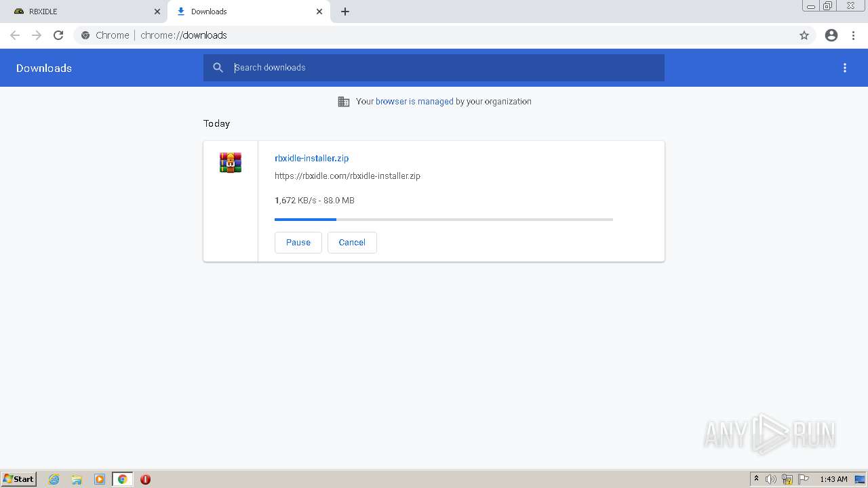
Task: Click the network tray icon
Action: [x=787, y=479]
